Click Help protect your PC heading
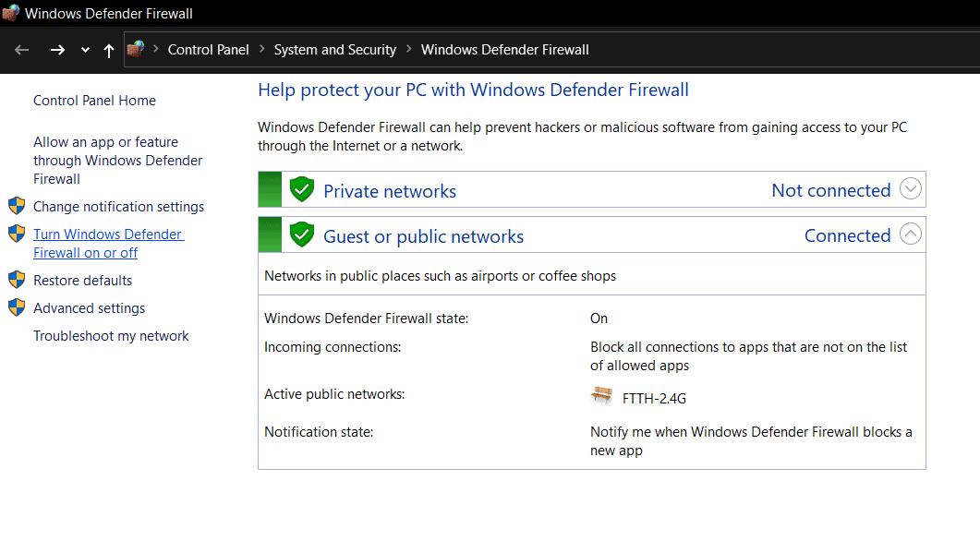Image resolution: width=980 pixels, height=541 pixels. coord(473,90)
